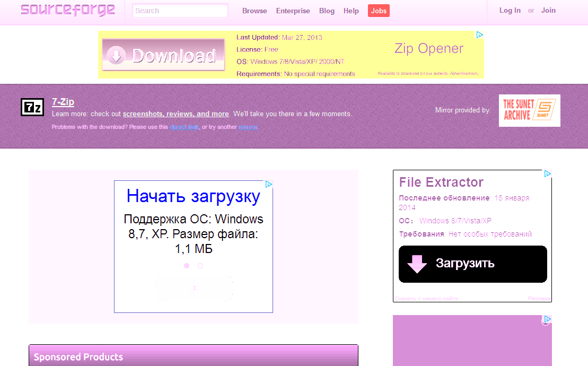588x366 pixels.
Task: Click pink down arrow in Загрузить button
Action: [417, 264]
